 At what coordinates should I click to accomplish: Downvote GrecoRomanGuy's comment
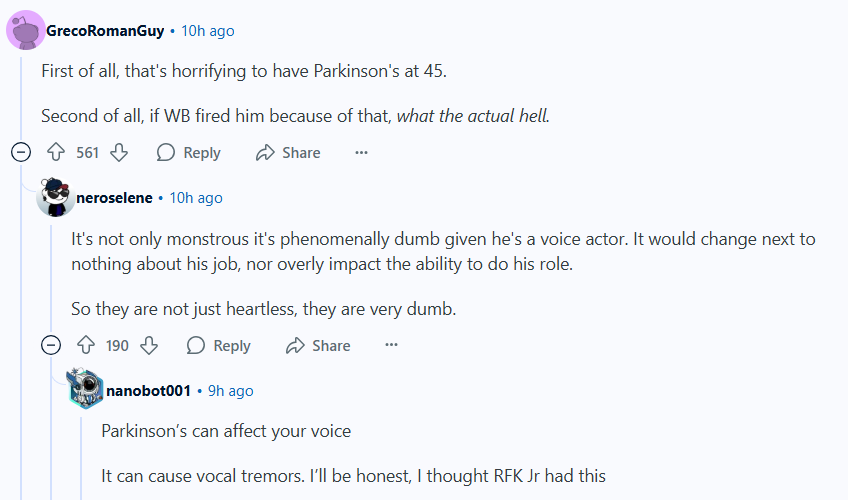point(118,153)
